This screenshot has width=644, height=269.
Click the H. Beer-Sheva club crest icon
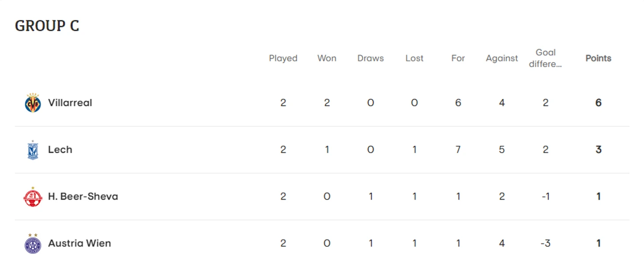[33, 197]
